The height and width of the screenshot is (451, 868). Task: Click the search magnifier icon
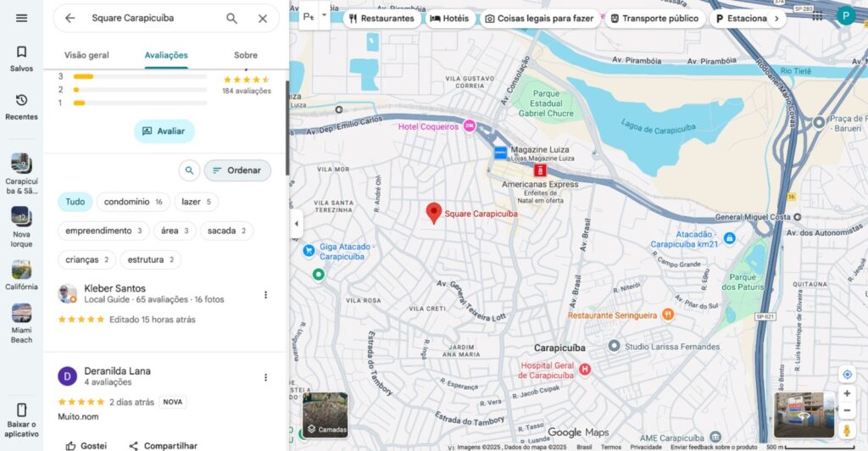[231, 18]
